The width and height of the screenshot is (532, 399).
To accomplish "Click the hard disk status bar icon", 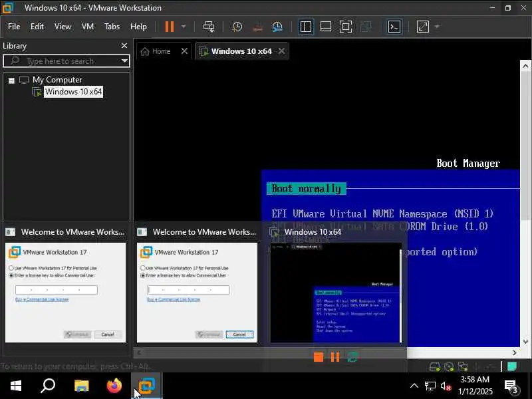I will pos(435,367).
